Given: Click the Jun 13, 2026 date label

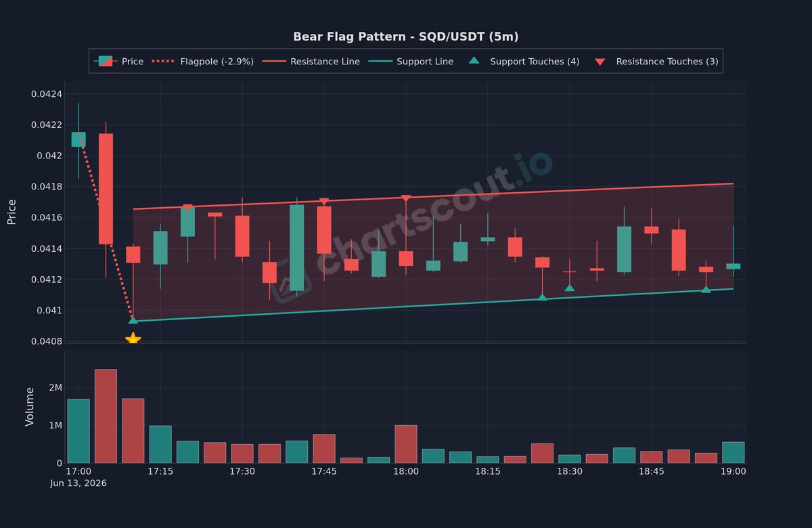Looking at the screenshot, I should [78, 483].
